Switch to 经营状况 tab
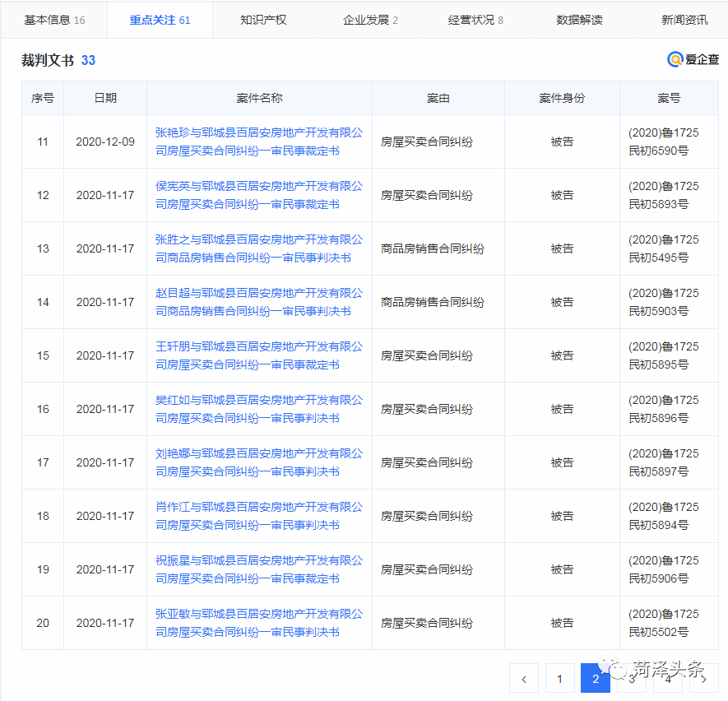Image resolution: width=728 pixels, height=701 pixels. pos(475,20)
